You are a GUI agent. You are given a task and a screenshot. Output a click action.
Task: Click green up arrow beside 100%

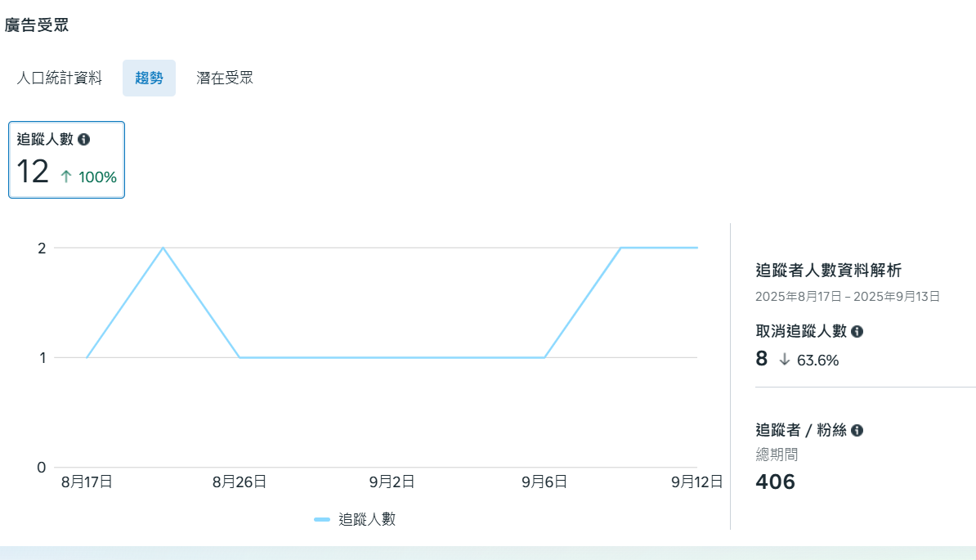pos(66,176)
